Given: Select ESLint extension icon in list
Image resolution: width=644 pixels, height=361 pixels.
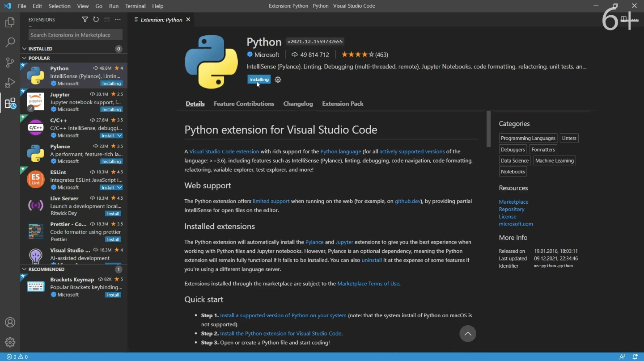Looking at the screenshot, I should click(36, 179).
